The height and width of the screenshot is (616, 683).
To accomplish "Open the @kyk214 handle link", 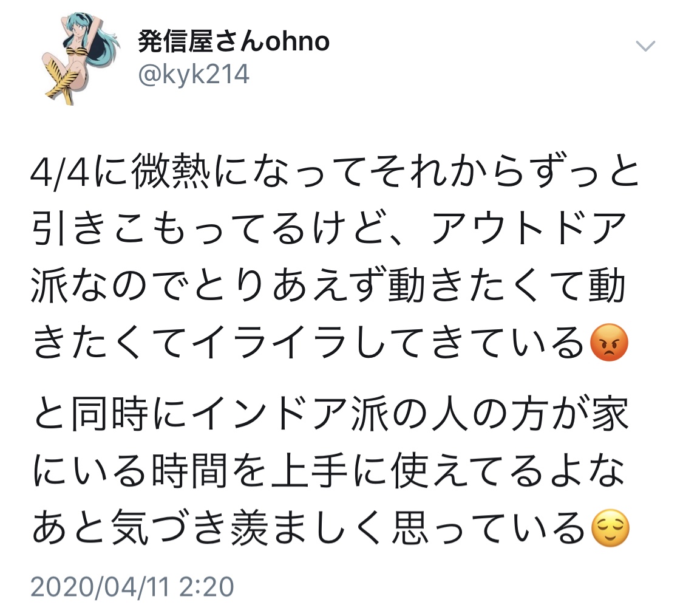I will tap(194, 74).
